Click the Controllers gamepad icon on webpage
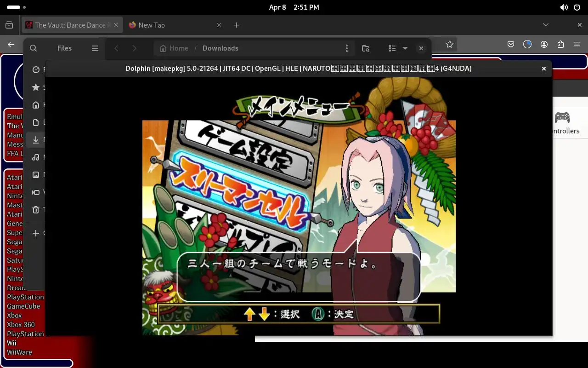 562,117
